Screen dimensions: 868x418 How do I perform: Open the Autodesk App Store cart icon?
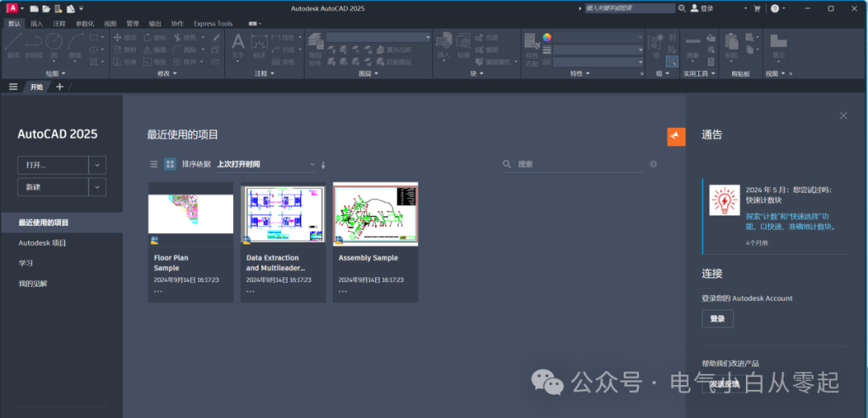coord(757,8)
